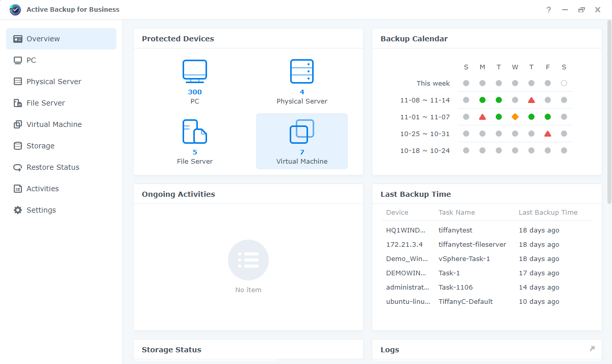The width and height of the screenshot is (612, 364).
Task: Open the ubuntu-linu device link
Action: coord(408,301)
